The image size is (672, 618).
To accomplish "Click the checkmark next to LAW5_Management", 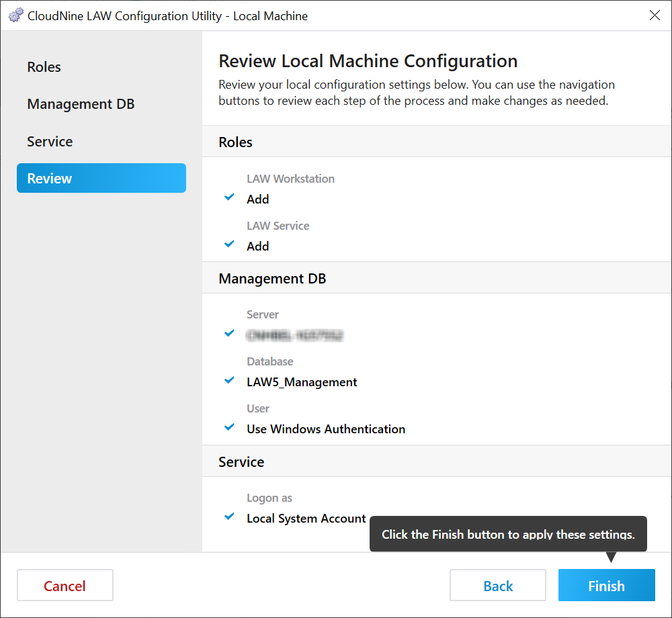I will [229, 380].
